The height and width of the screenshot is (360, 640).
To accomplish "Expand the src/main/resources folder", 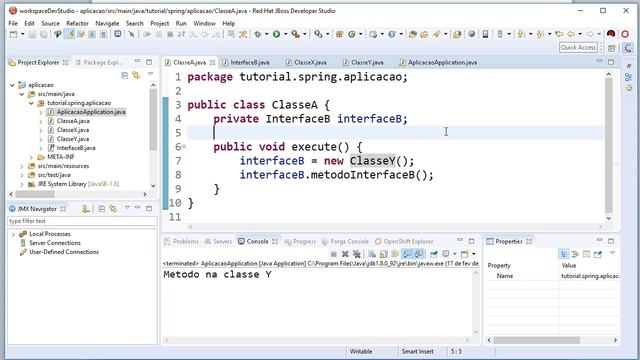I will pos(22,166).
